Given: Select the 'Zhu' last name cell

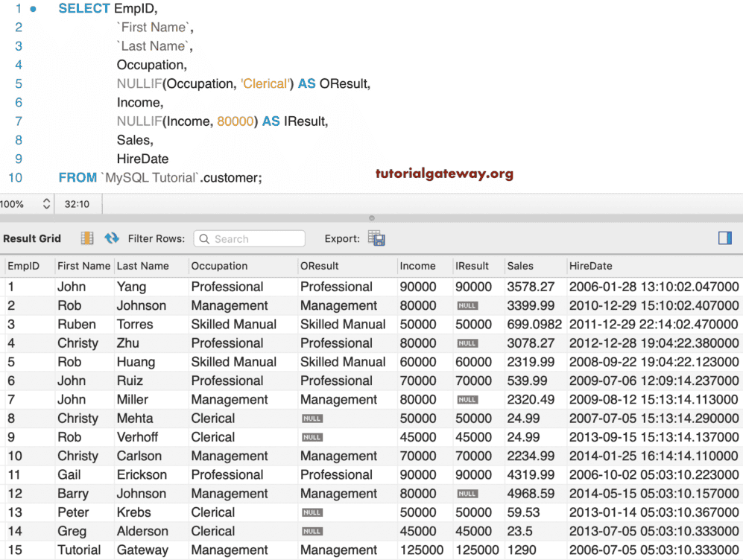Looking at the screenshot, I should pos(128,343).
